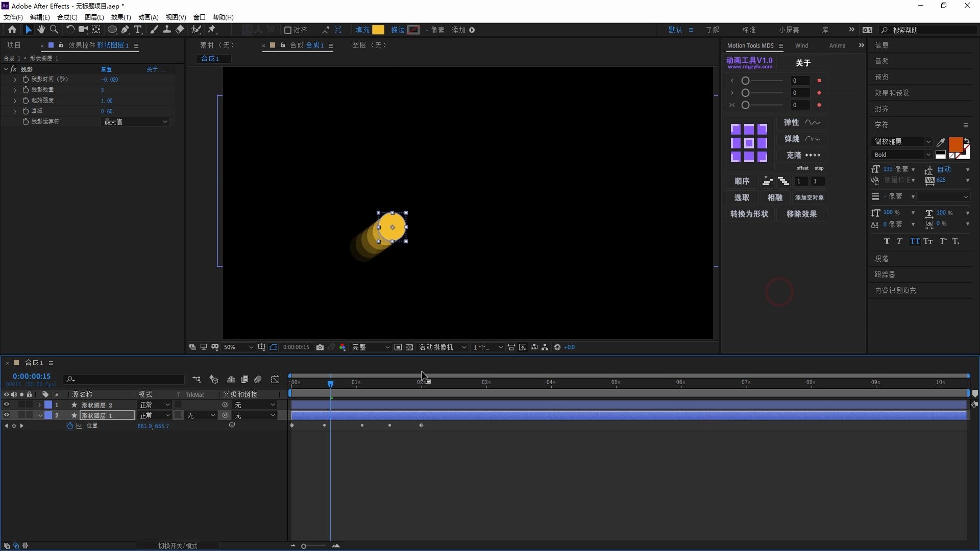The image size is (980, 551).
Task: Click the yellow 填充 fill color swatch
Action: click(378, 30)
